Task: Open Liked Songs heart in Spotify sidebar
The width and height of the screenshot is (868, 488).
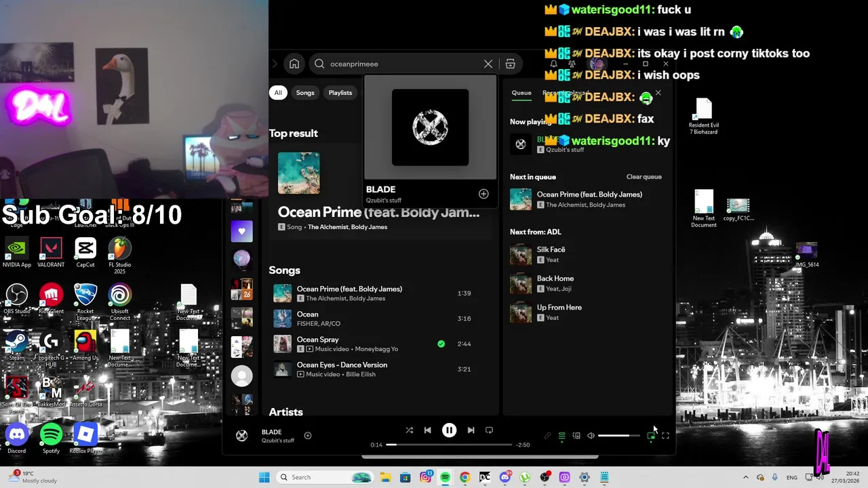Action: pyautogui.click(x=242, y=231)
